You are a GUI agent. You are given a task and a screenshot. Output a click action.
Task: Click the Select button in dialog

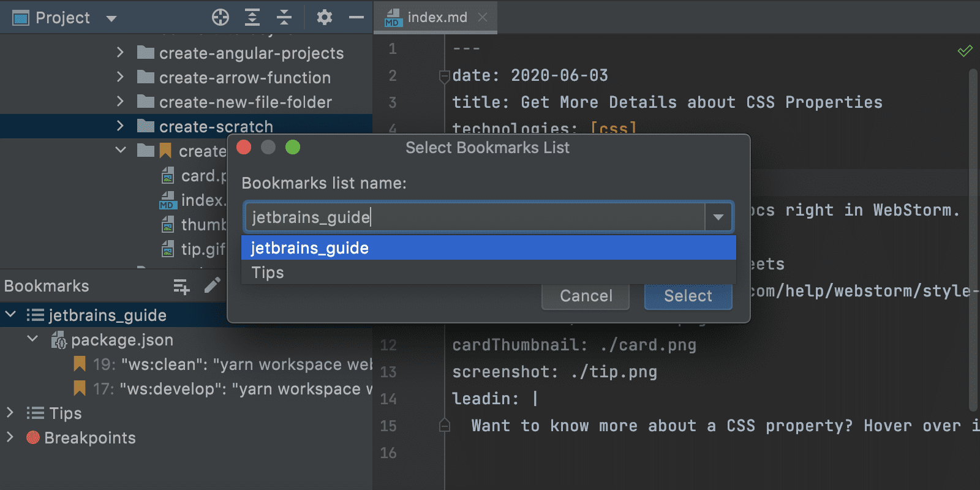688,296
